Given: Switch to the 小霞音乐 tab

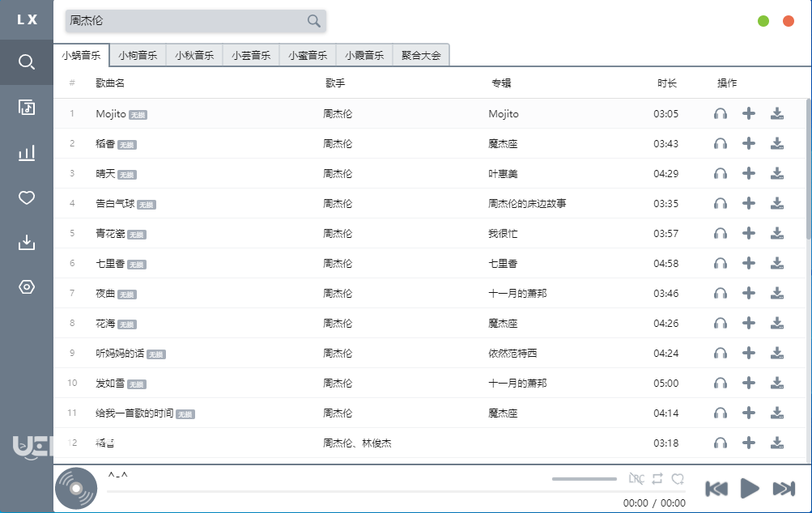Looking at the screenshot, I should [363, 55].
